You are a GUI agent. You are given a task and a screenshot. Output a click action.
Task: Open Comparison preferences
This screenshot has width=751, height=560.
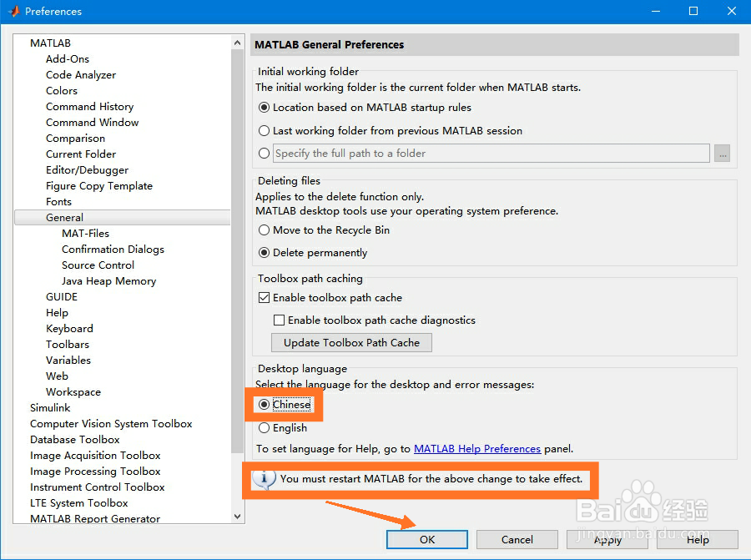pos(75,138)
